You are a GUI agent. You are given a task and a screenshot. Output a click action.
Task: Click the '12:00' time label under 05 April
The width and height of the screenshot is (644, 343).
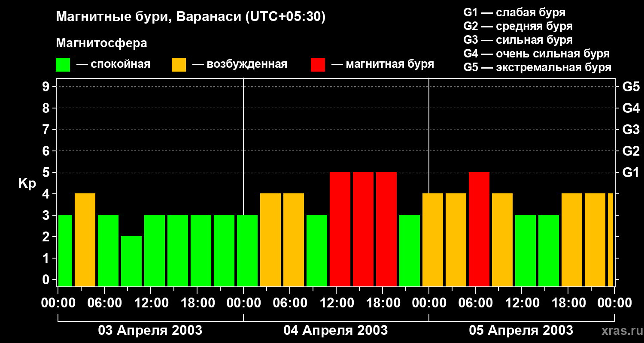tap(522, 303)
